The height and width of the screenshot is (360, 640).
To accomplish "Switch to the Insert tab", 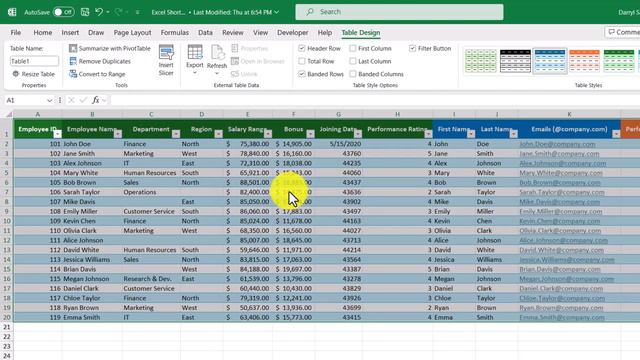I will point(70,32).
